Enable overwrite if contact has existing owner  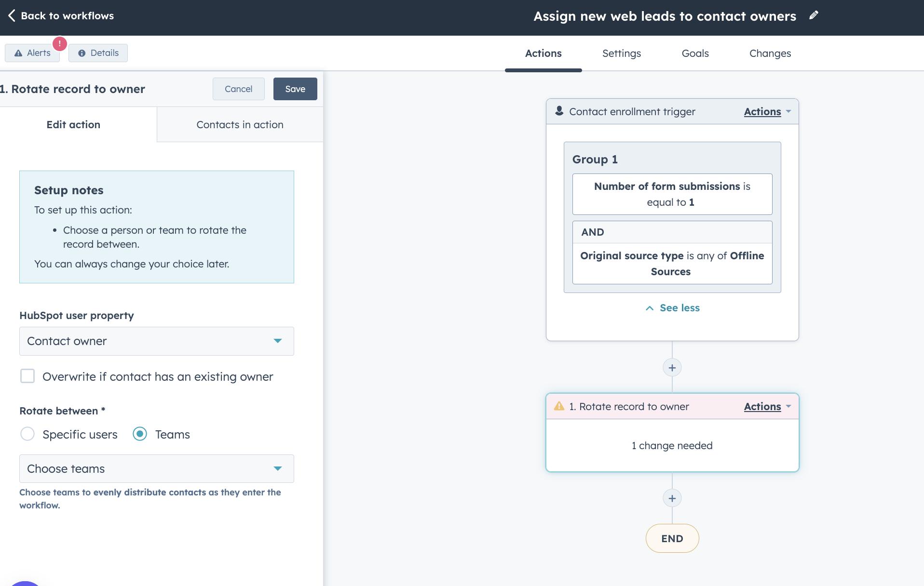tap(27, 376)
